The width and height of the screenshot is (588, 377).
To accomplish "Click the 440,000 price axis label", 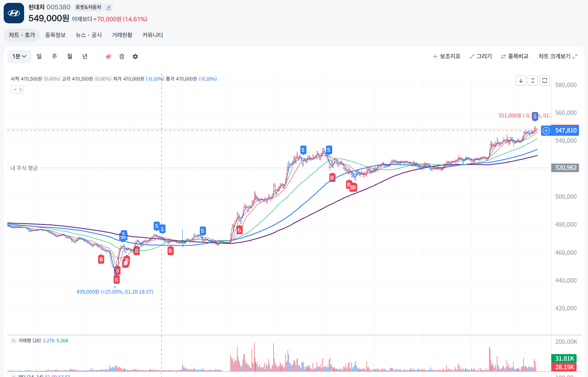I will 566,281.
